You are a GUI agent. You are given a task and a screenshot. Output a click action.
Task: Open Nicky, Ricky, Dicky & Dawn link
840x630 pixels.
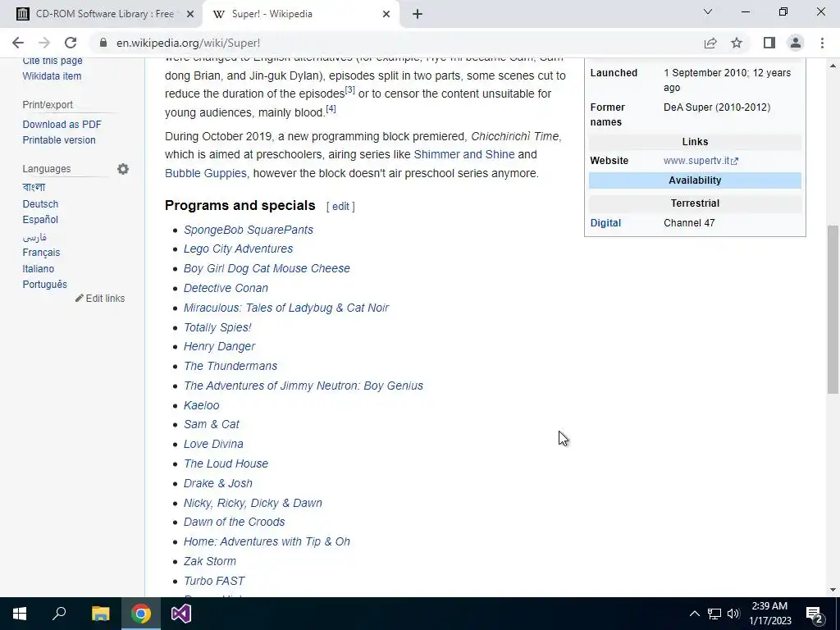point(253,503)
